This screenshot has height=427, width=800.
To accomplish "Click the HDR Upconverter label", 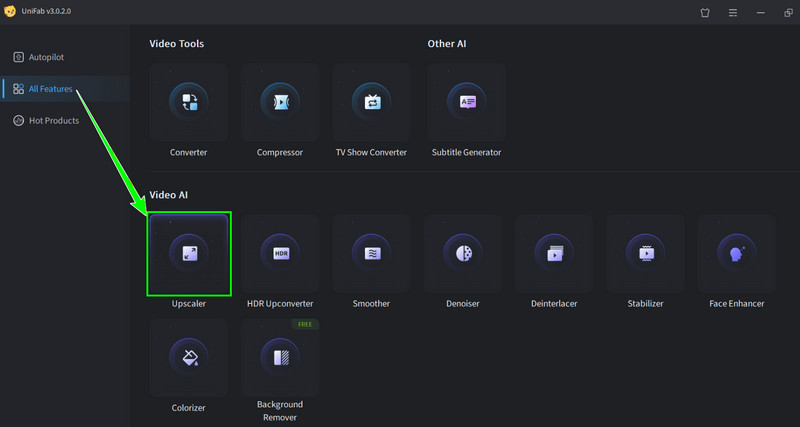I will (280, 304).
